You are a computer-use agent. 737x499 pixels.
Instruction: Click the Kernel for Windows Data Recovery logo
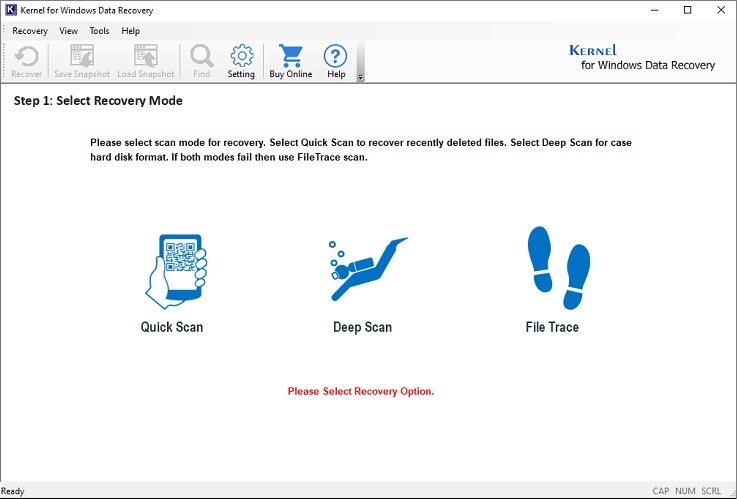coord(642,57)
